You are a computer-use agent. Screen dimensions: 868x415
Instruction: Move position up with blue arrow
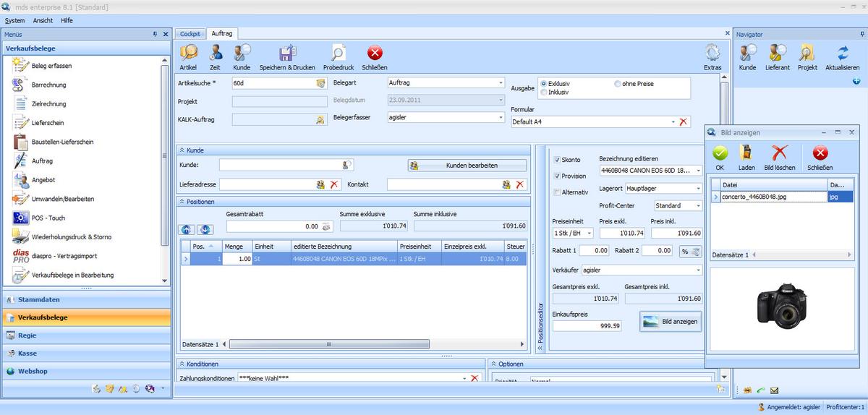(x=187, y=229)
